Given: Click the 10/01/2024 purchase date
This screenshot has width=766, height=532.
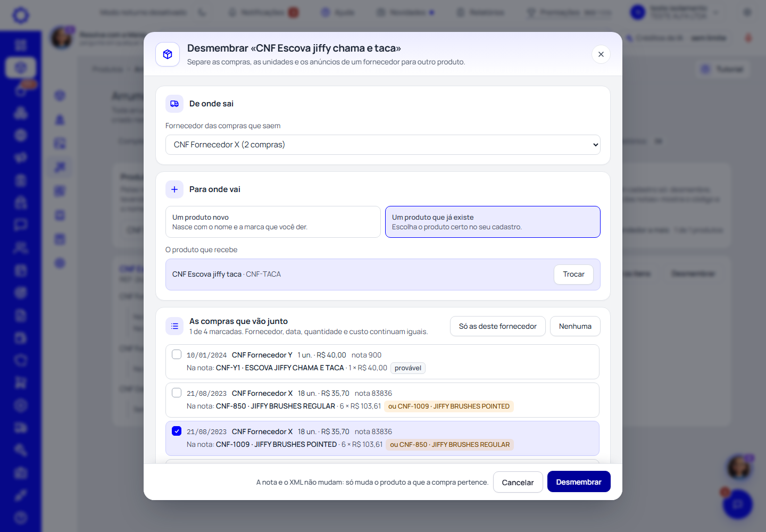Looking at the screenshot, I should pyautogui.click(x=206, y=355).
